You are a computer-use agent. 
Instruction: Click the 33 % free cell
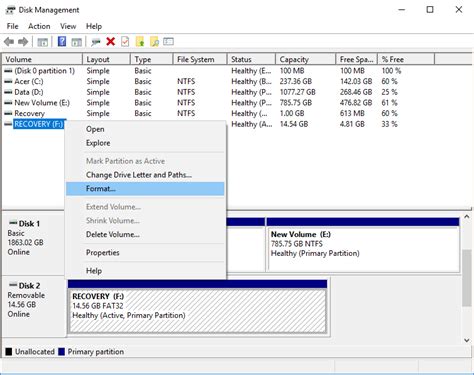point(389,124)
